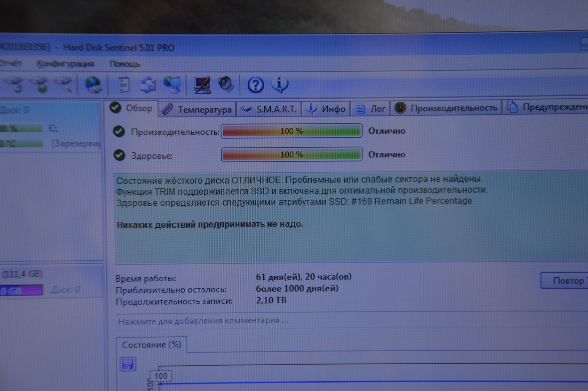Screen dimensions: 588x391
Task: Open the Конфигурация menu
Action: (x=66, y=64)
